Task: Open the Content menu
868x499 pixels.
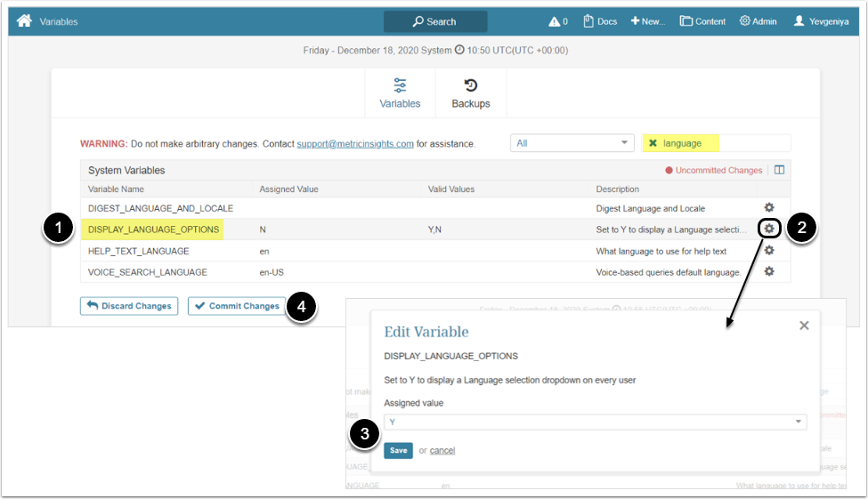Action: [702, 21]
